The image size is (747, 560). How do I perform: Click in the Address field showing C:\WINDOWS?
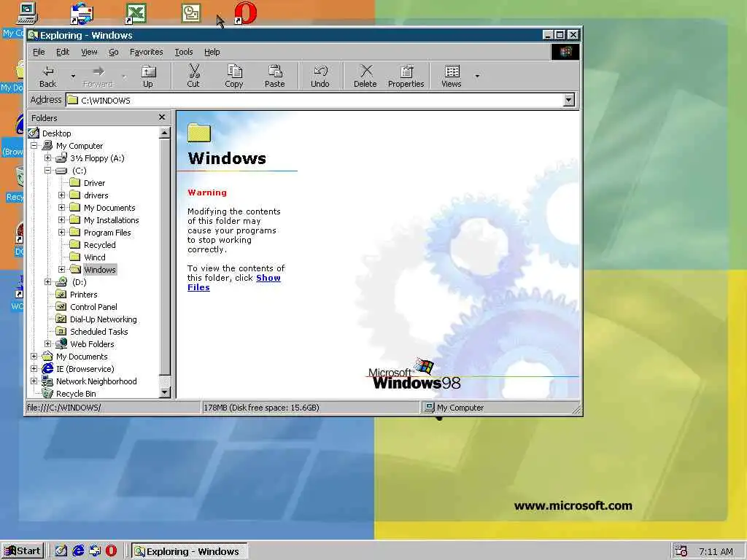tap(314, 100)
